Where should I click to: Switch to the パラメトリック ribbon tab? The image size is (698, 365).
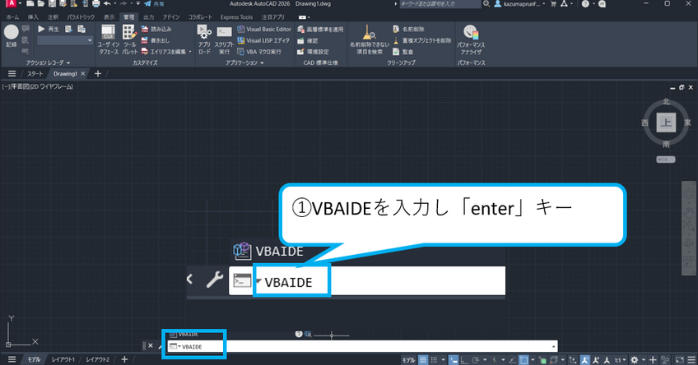(81, 17)
